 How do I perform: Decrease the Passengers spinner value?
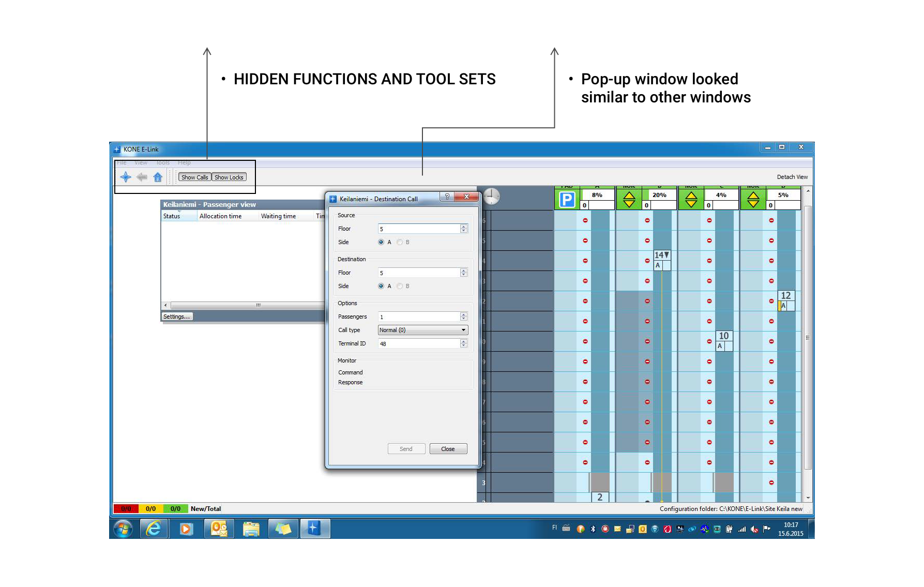464,319
